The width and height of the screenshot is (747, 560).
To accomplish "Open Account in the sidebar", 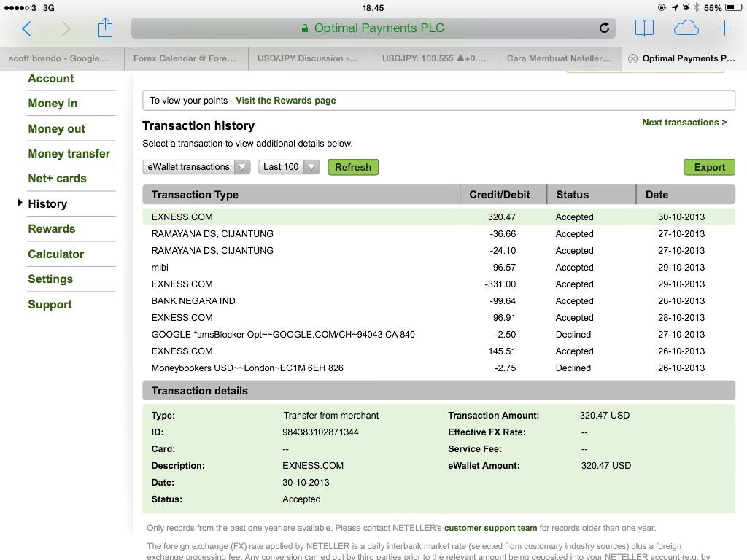I will (x=51, y=79).
